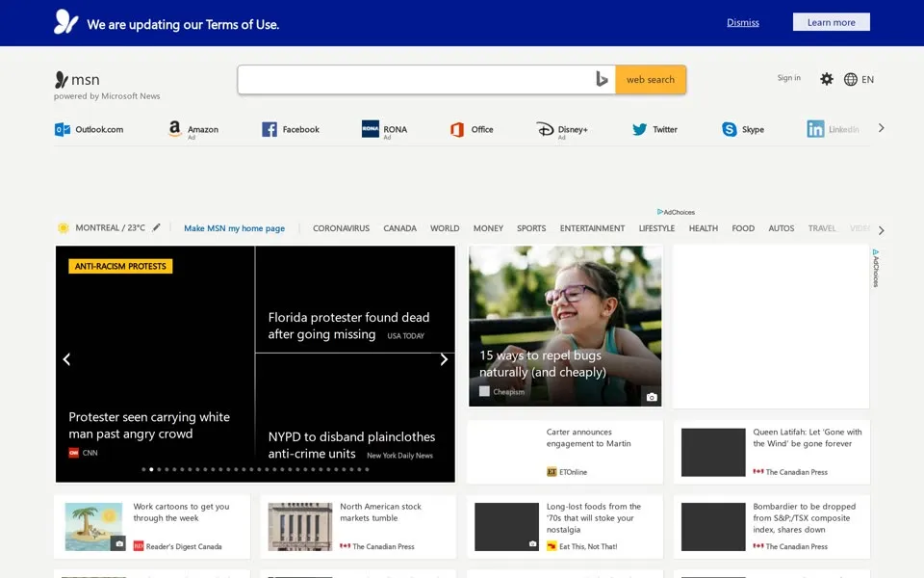Click the MSN butterfly logo
Screen dimensions: 924x578
[x=62, y=80]
